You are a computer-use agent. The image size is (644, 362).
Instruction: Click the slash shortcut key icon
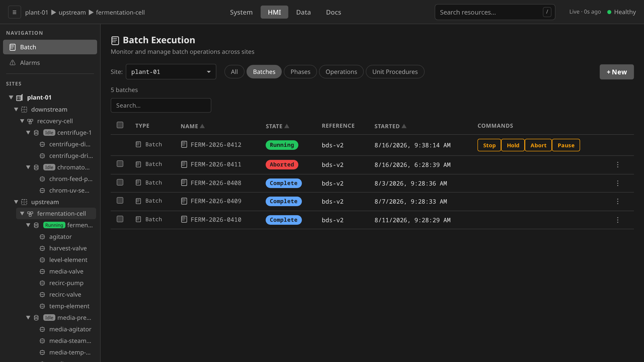(547, 12)
